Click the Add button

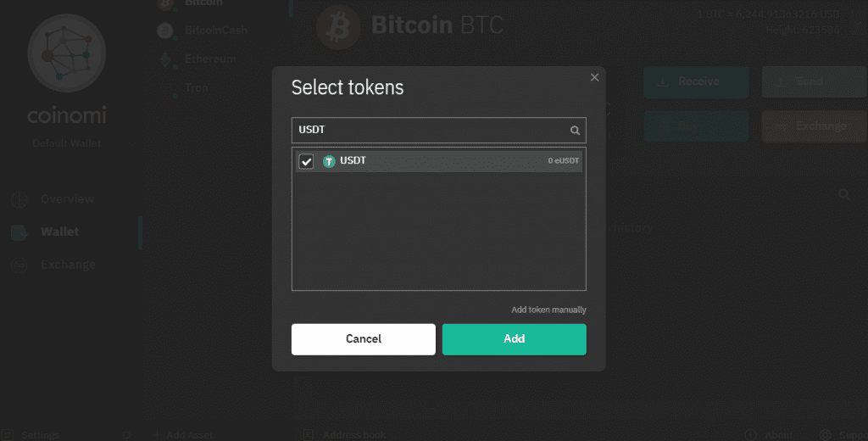tap(514, 338)
